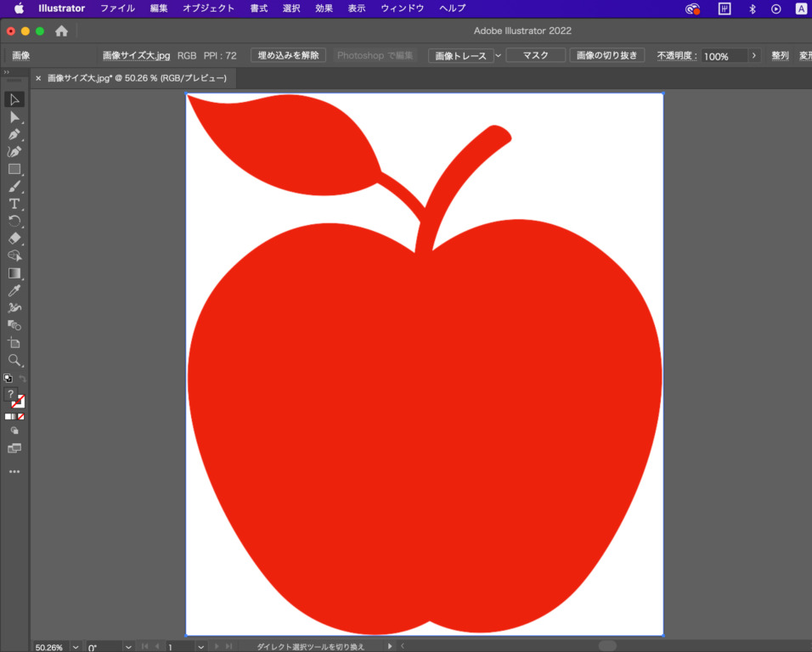Select the Eraser tool
812x652 pixels.
(14, 239)
